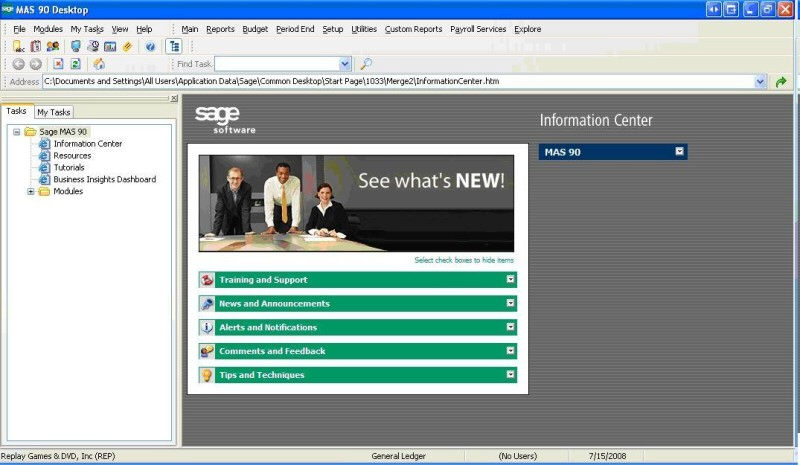Click the Change Company toolbar icon
This screenshot has width=800, height=465.
19,46
